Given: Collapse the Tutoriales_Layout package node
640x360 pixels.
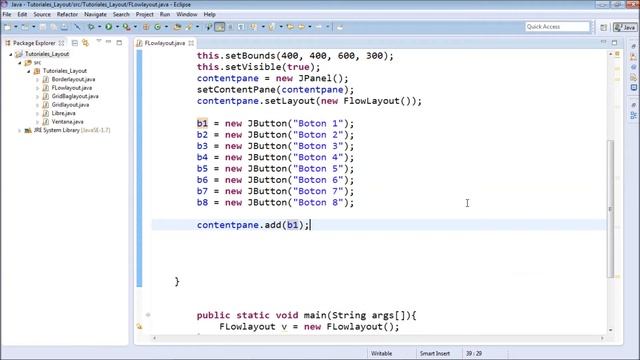Looking at the screenshot, I should pyautogui.click(x=29, y=71).
